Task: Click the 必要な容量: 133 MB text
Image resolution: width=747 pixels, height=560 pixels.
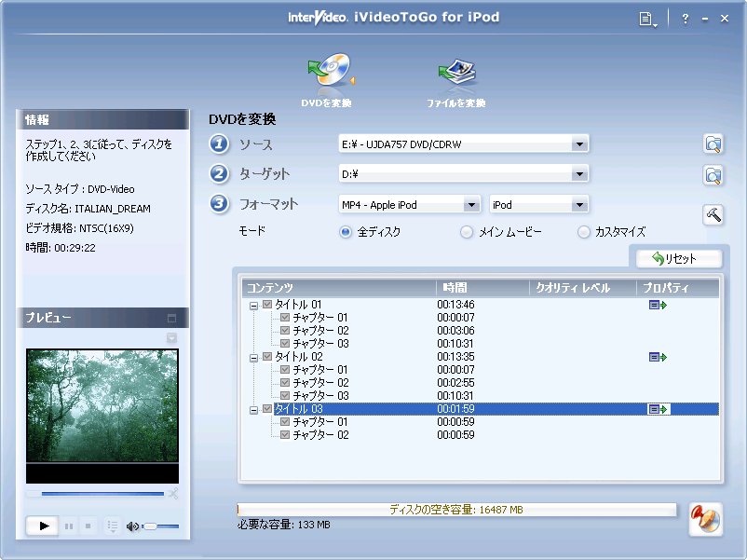Action: (284, 525)
